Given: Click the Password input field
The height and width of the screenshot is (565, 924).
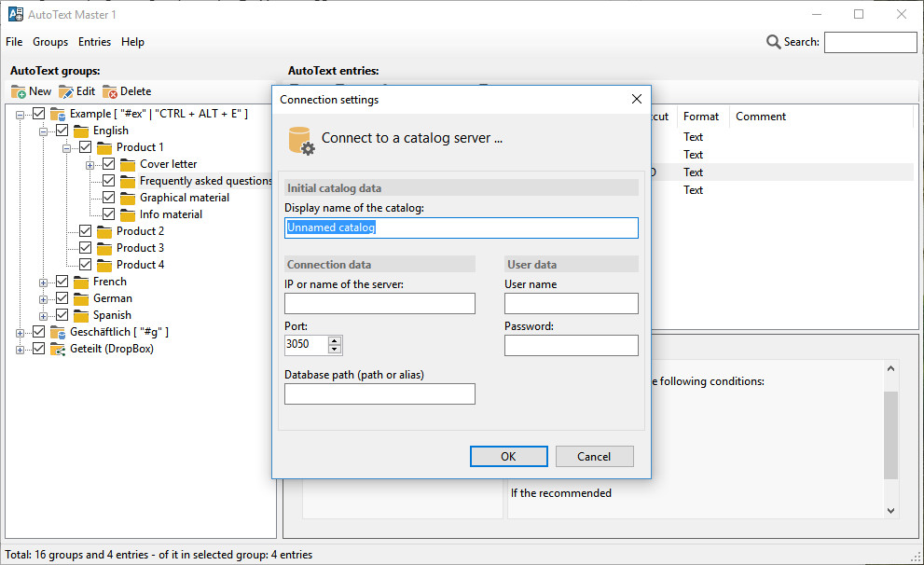Looking at the screenshot, I should point(571,345).
